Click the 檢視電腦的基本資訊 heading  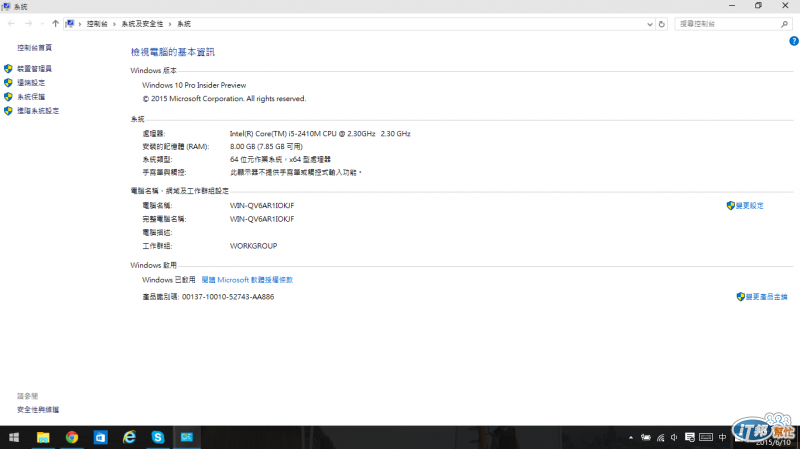click(172, 52)
